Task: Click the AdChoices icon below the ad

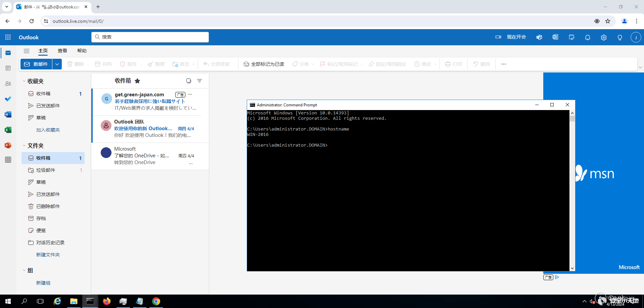Action: pyautogui.click(x=557, y=277)
